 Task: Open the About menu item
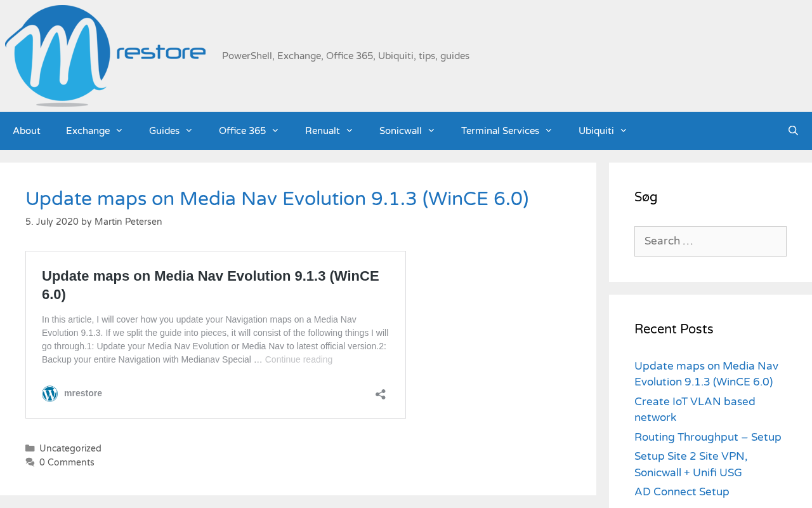pyautogui.click(x=27, y=131)
